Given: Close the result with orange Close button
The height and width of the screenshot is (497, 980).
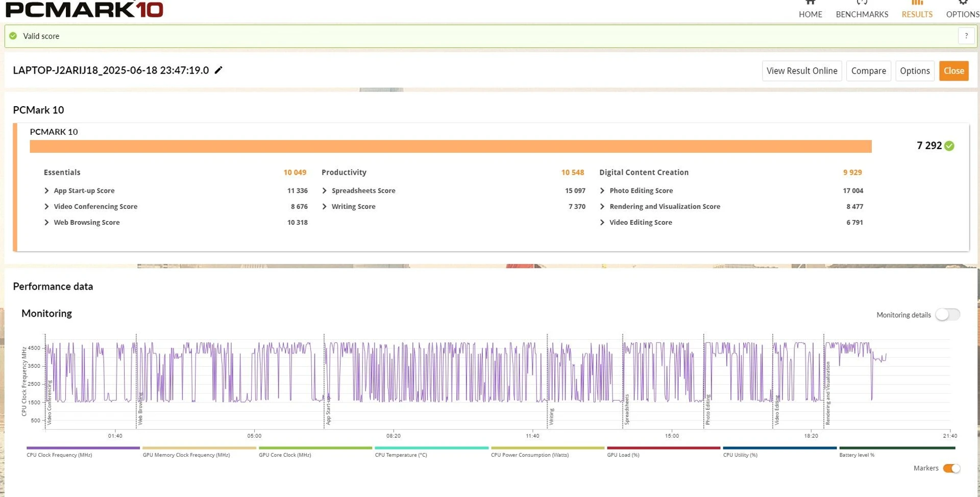Looking at the screenshot, I should tap(953, 71).
